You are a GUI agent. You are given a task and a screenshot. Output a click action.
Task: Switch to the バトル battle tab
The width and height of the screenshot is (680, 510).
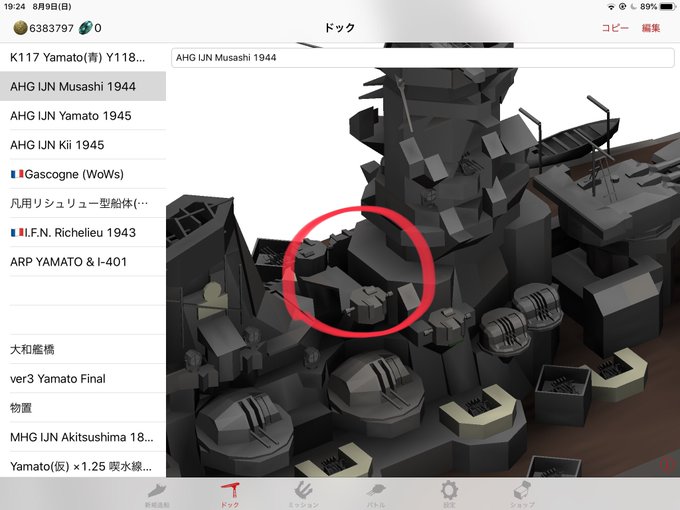376,495
